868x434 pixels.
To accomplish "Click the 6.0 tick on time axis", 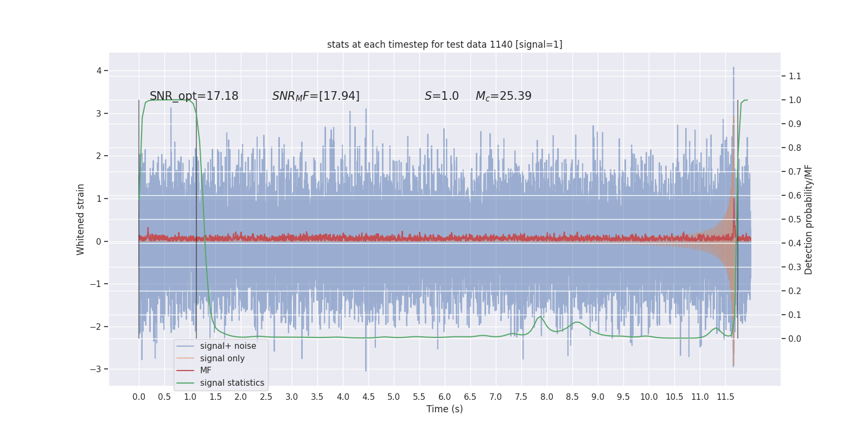I will click(444, 397).
